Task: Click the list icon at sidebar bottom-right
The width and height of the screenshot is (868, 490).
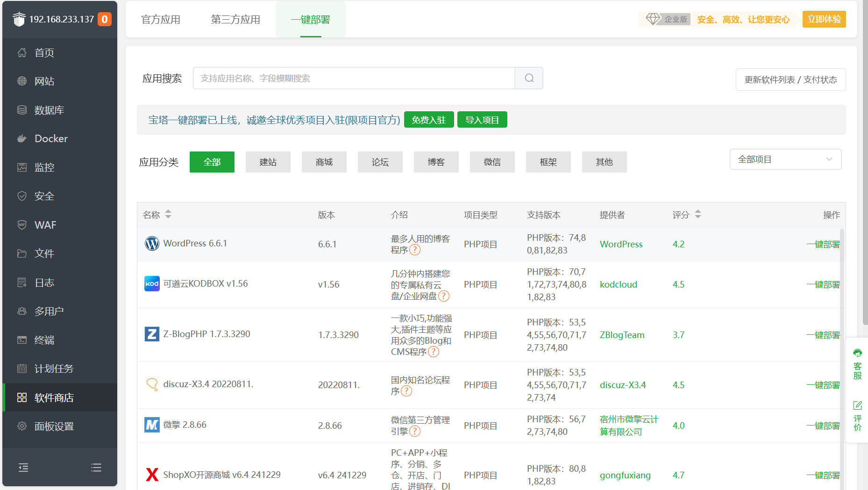Action: coord(96,468)
